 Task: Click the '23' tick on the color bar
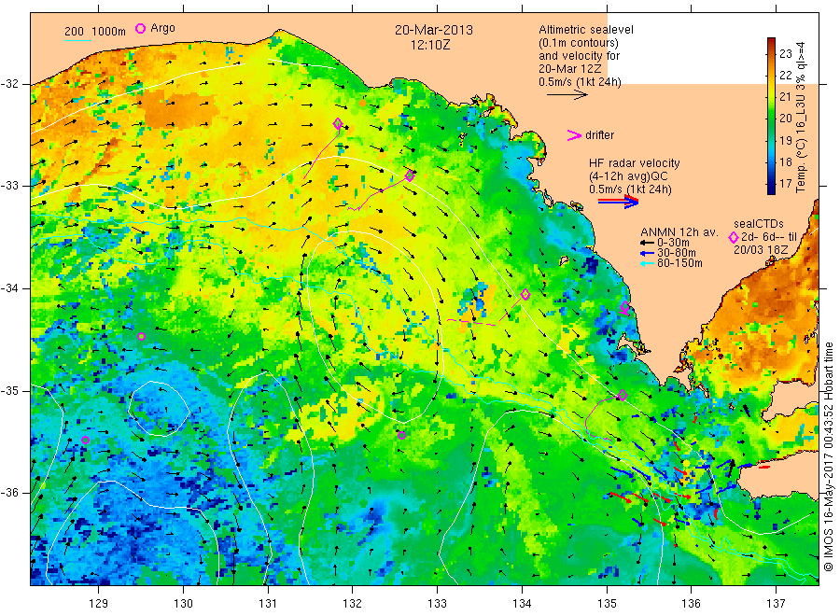[x=785, y=53]
